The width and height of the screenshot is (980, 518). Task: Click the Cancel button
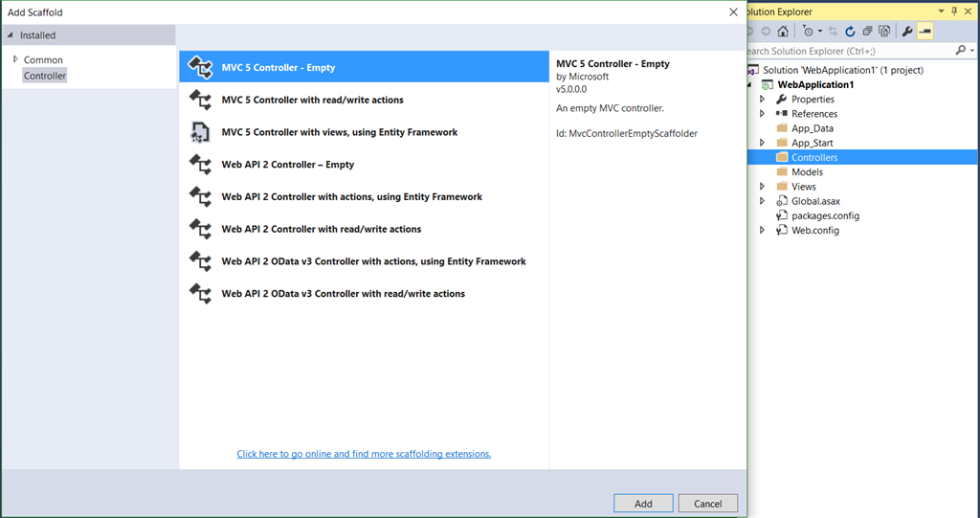click(708, 504)
